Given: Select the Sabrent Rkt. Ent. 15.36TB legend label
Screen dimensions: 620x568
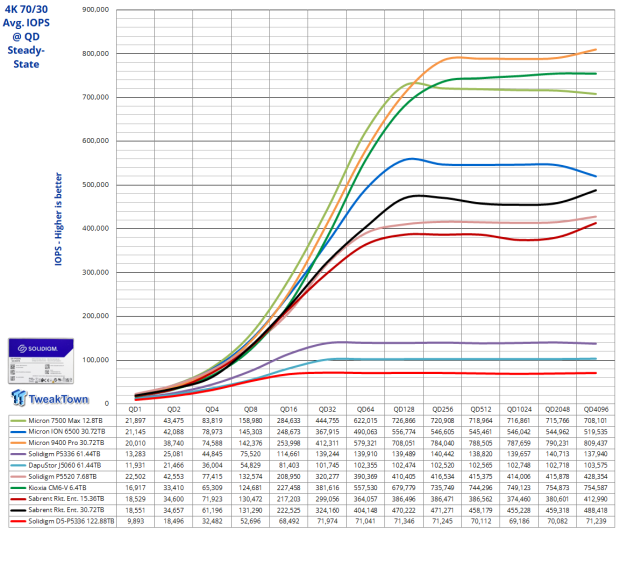Looking at the screenshot, I should (66, 499).
